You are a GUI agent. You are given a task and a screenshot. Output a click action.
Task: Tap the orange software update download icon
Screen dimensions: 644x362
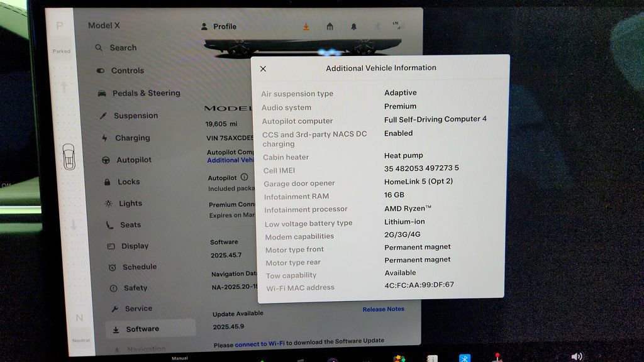tap(306, 26)
